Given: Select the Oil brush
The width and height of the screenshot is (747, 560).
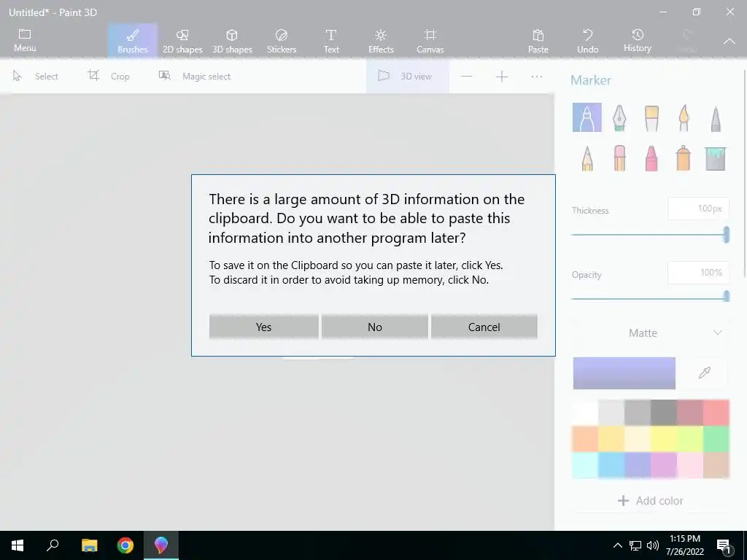Looking at the screenshot, I should [x=651, y=117].
